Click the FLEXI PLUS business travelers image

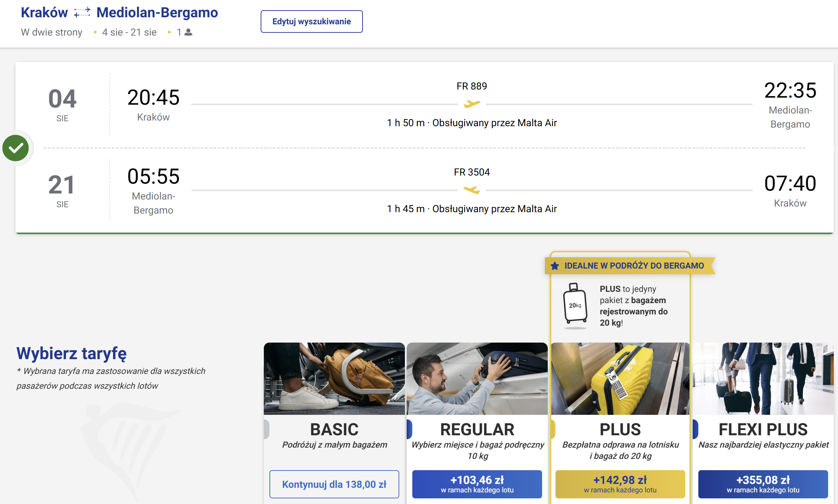pos(763,379)
